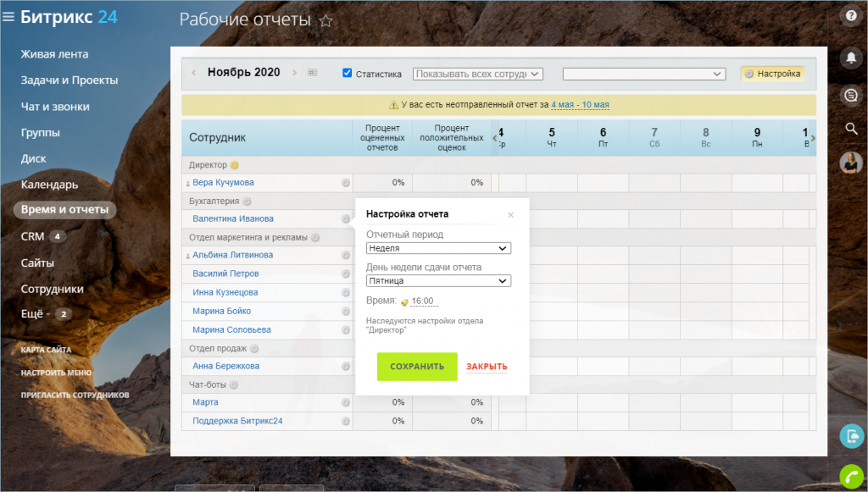Click Настроить меню link
Image resolution: width=868 pixels, height=492 pixels.
57,373
